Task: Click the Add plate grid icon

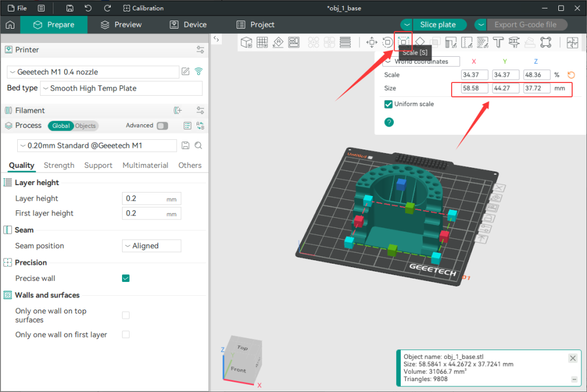Action: [263, 42]
